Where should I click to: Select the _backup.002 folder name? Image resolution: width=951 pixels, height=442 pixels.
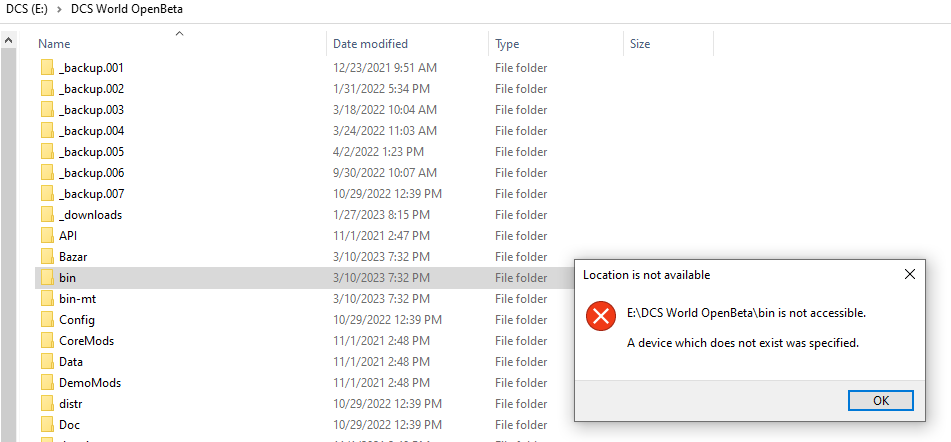[92, 89]
